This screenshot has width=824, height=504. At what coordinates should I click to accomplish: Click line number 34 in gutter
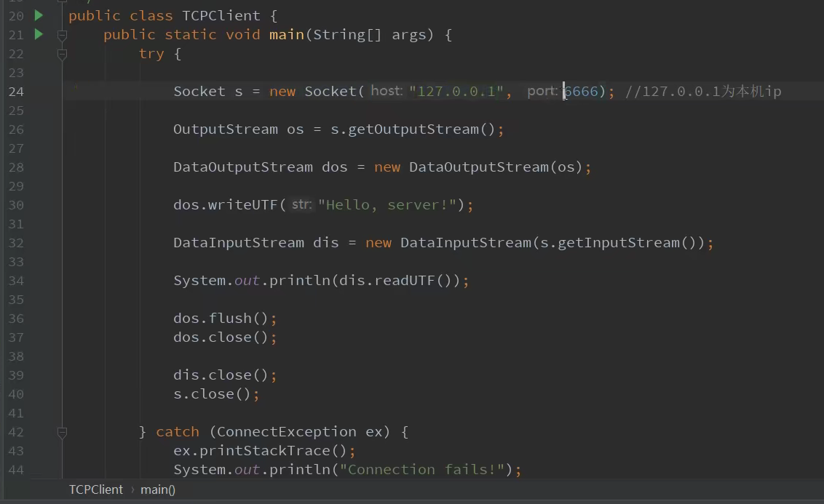click(16, 280)
